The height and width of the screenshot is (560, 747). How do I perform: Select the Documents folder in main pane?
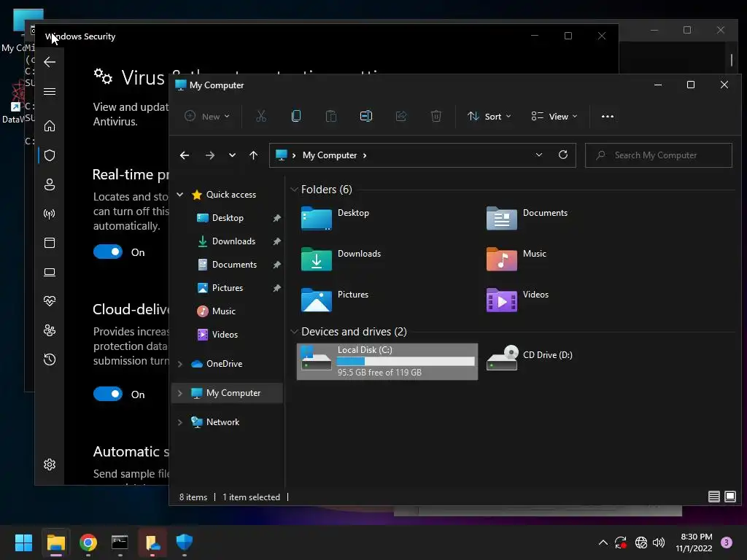[527, 218]
